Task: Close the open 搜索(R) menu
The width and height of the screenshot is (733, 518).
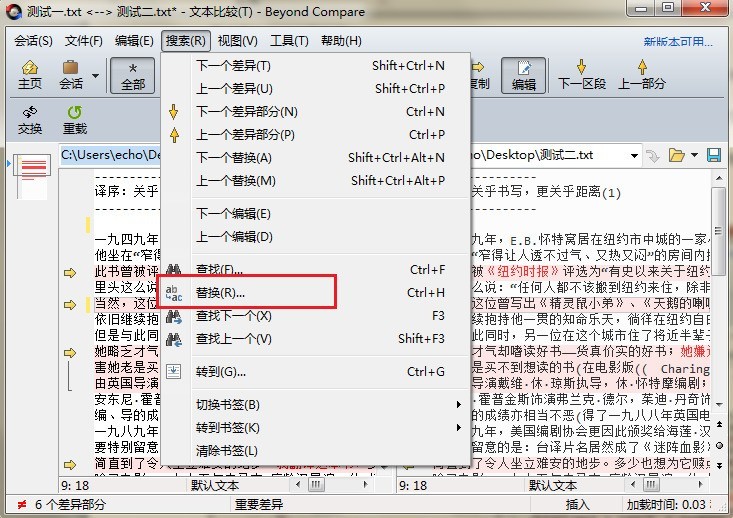Action: tap(186, 41)
